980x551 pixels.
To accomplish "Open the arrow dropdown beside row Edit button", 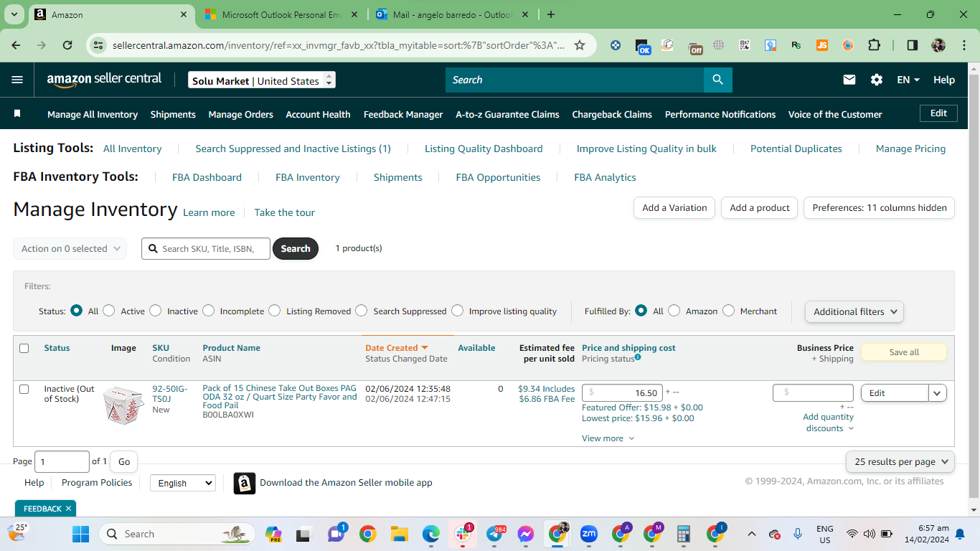I will tap(938, 392).
